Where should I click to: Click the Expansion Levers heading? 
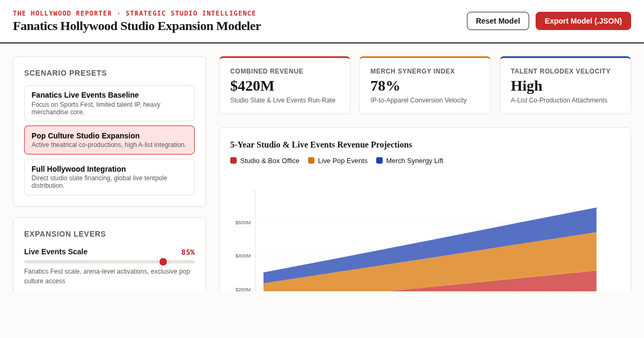[x=65, y=234]
